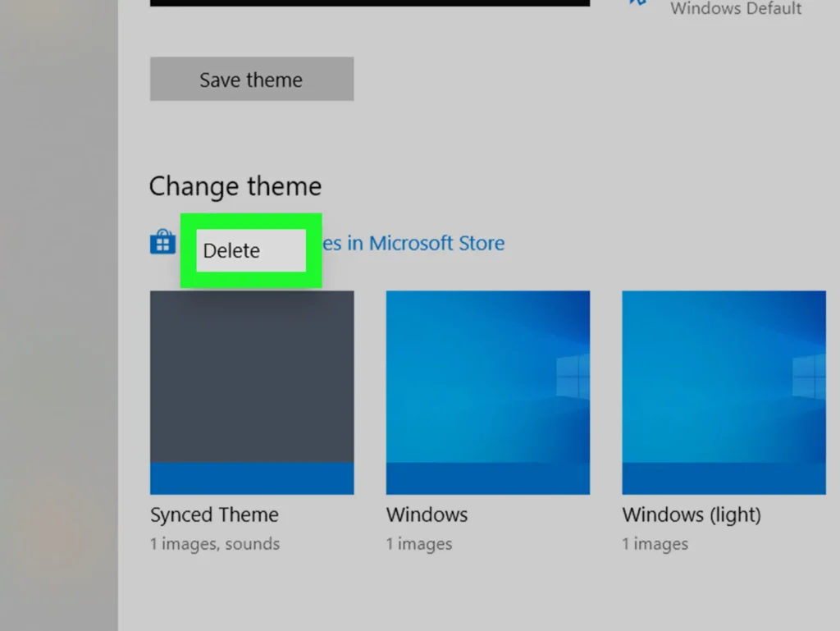Click the cursor icon beside Windows Default
Screen dimensions: 840x631
tap(637, 2)
